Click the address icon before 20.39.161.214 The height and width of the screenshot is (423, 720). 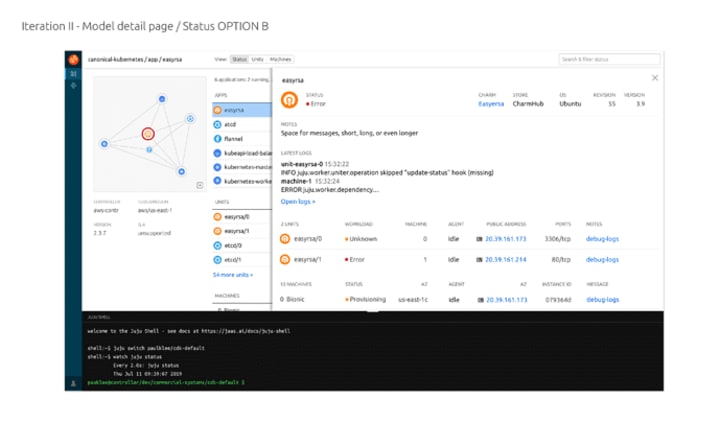click(479, 259)
